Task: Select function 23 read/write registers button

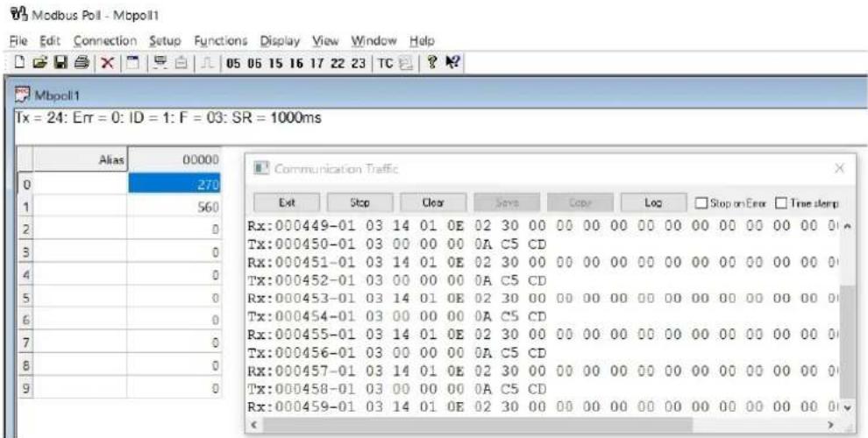Action: click(x=358, y=64)
